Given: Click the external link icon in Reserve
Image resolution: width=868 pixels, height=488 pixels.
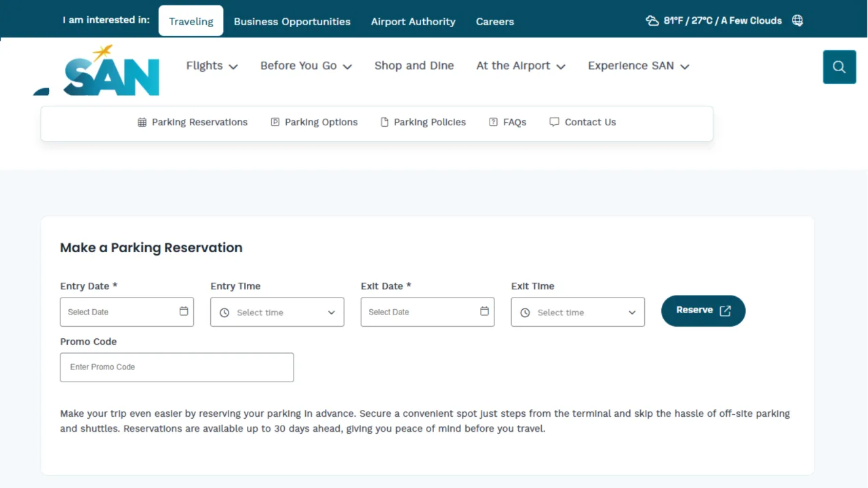Looking at the screenshot, I should [725, 310].
